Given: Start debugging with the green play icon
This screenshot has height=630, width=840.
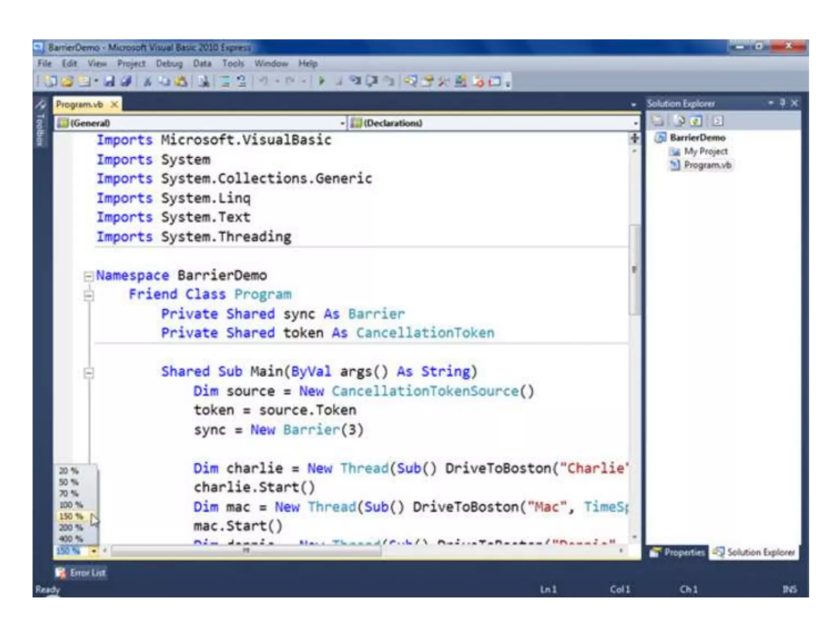Looking at the screenshot, I should 322,81.
